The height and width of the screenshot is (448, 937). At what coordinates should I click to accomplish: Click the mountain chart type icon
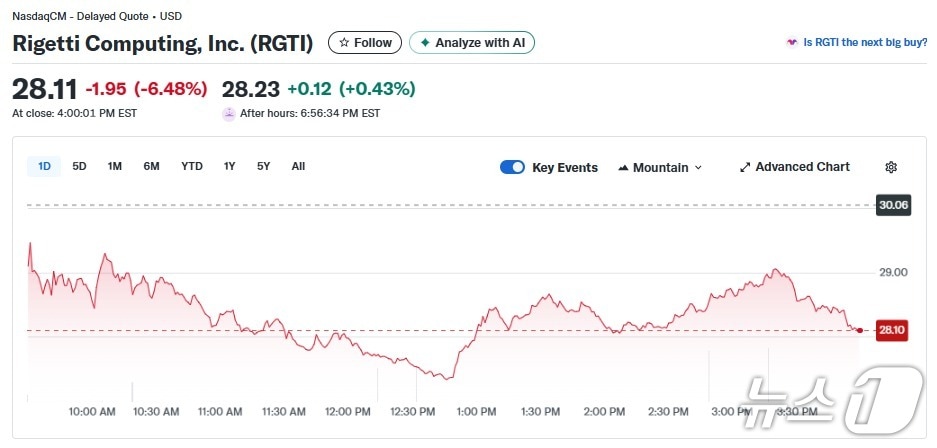(623, 167)
